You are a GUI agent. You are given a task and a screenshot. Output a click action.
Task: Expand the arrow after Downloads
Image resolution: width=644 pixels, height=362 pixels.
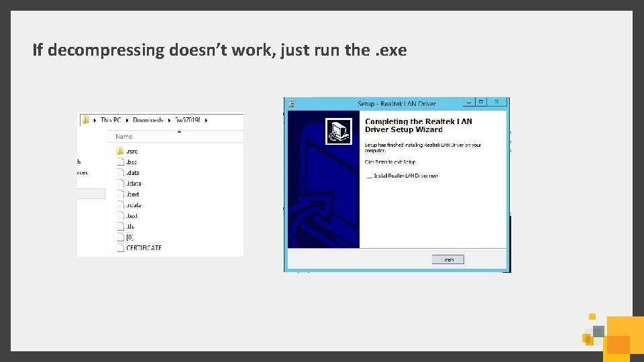pos(169,120)
